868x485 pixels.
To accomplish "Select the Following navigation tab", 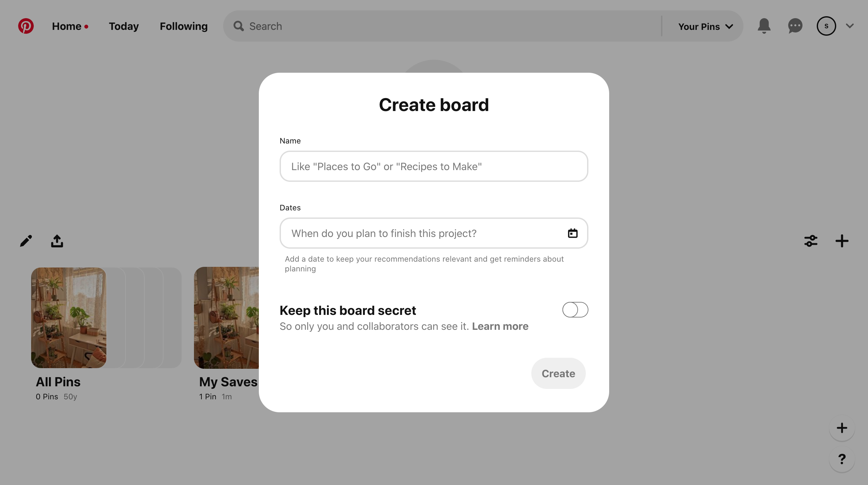I will coord(184,26).
